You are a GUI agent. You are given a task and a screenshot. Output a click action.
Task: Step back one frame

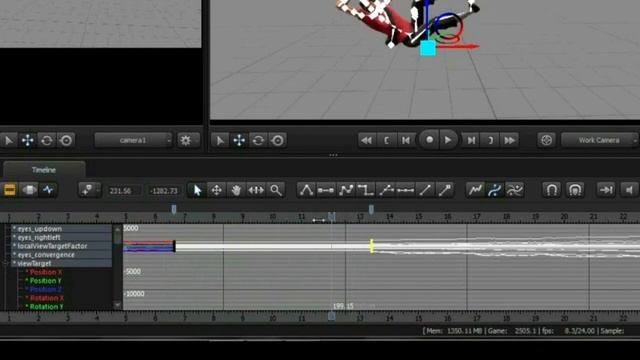tap(406, 140)
